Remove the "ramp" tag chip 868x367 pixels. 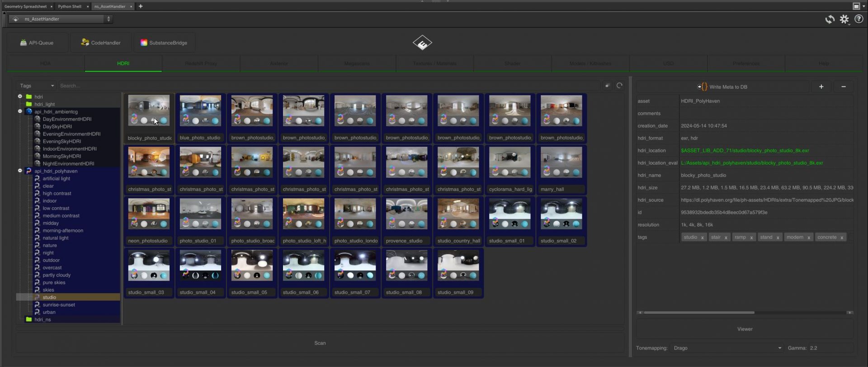(x=751, y=238)
